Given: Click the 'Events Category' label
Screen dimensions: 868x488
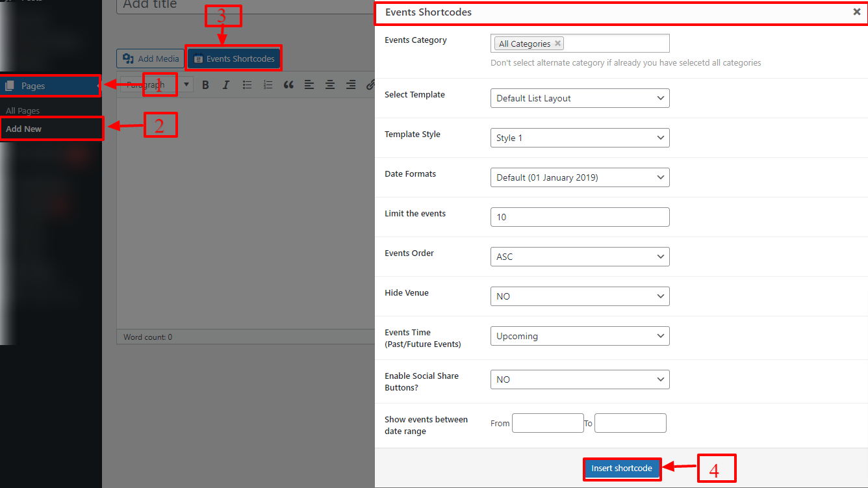Looking at the screenshot, I should click(416, 40).
